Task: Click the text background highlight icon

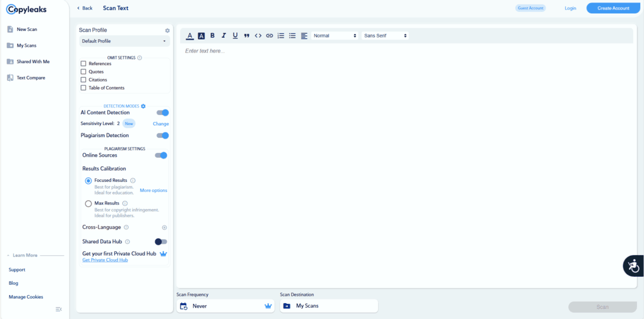Action: pyautogui.click(x=201, y=36)
